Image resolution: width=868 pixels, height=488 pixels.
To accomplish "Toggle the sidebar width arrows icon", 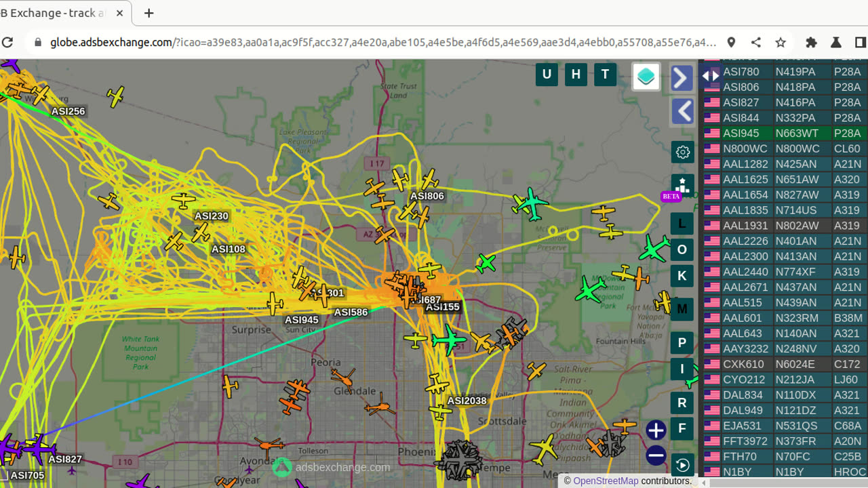I will tap(710, 76).
